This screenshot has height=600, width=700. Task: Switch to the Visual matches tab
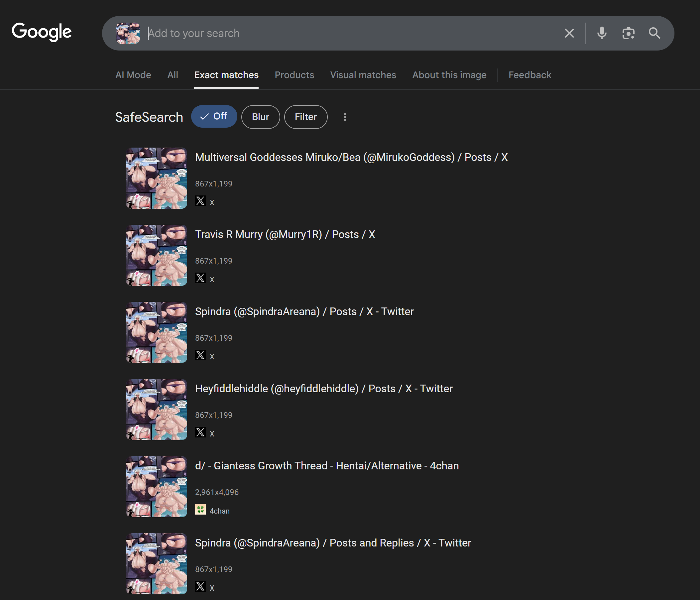(363, 75)
